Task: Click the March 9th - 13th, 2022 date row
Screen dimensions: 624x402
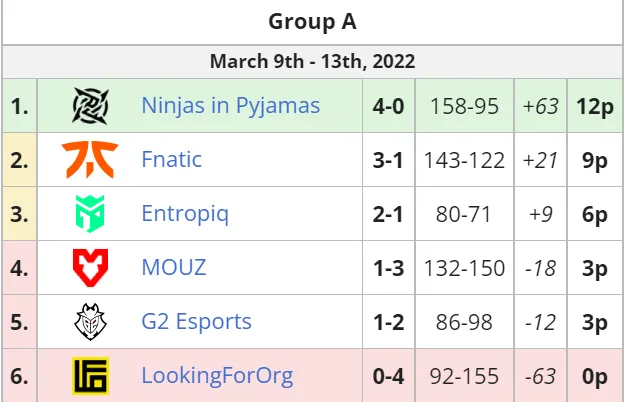Action: click(x=312, y=62)
